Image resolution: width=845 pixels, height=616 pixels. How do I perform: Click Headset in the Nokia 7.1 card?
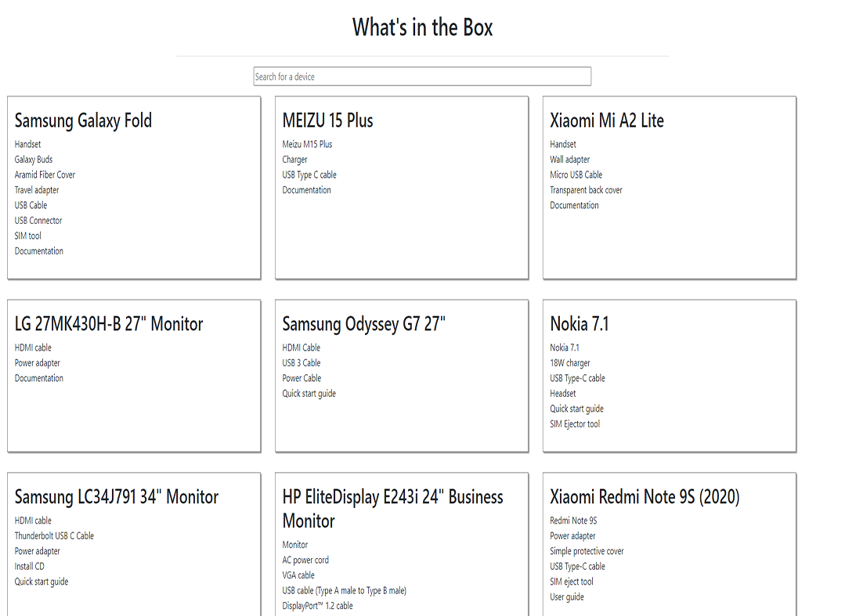562,394
